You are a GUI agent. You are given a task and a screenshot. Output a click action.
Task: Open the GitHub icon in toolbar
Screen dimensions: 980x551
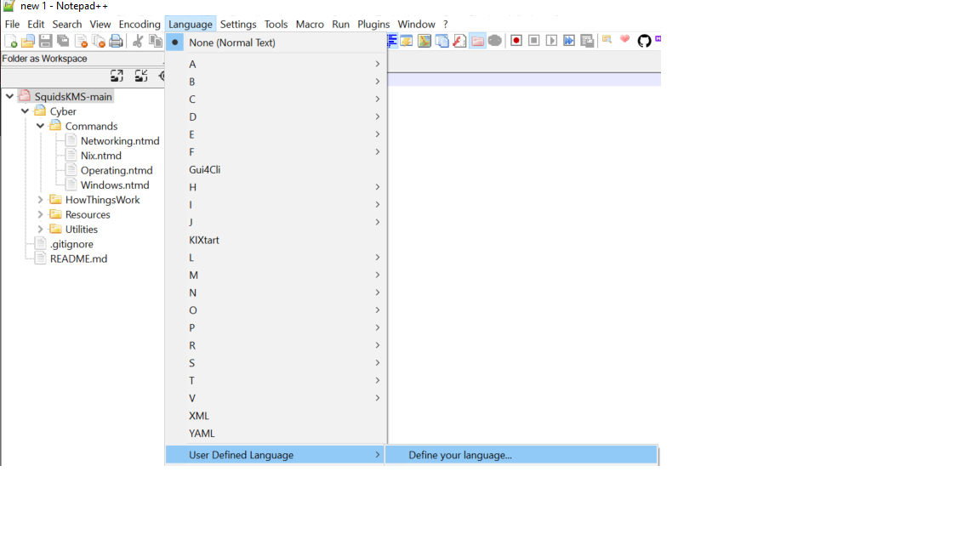click(x=644, y=41)
